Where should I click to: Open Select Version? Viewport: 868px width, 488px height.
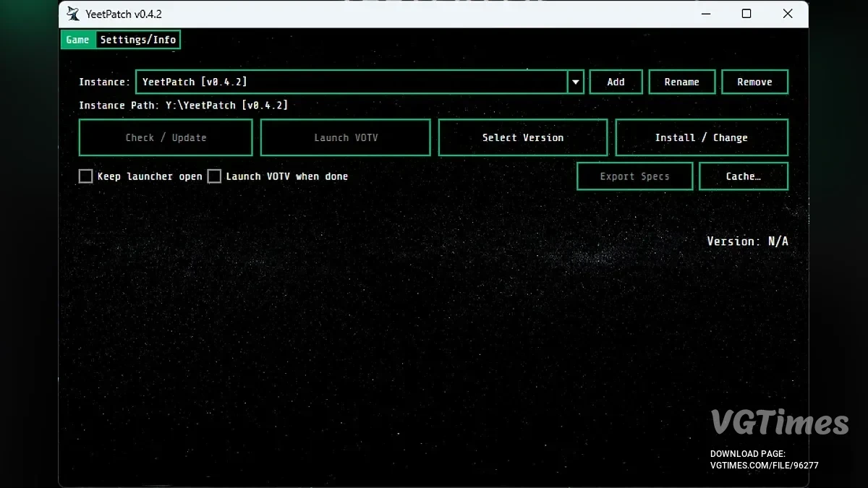tap(523, 137)
